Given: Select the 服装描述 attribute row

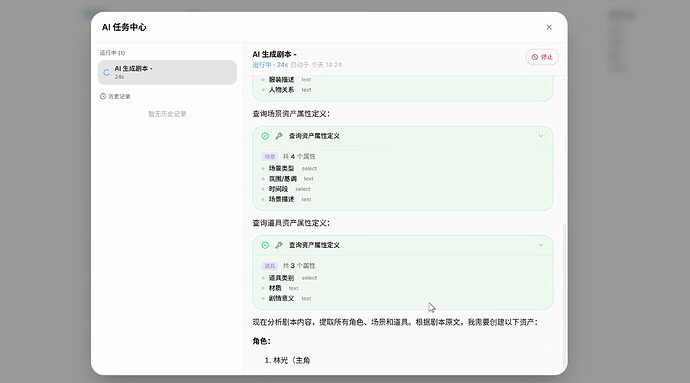Looking at the screenshot, I should tap(286, 80).
